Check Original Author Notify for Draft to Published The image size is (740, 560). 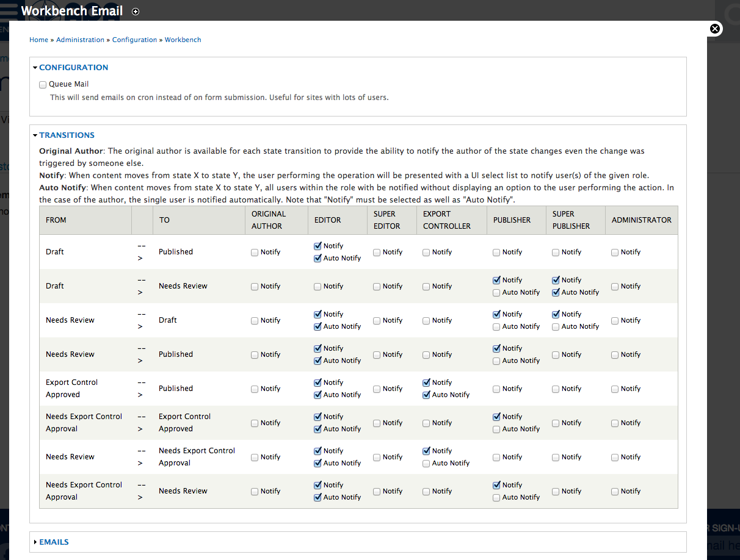tap(255, 252)
